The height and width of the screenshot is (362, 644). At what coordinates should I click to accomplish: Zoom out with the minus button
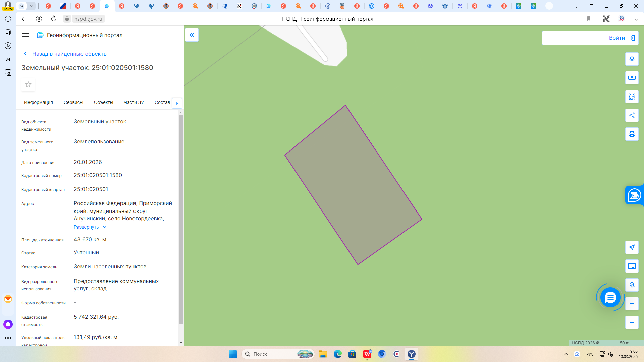[x=632, y=322]
